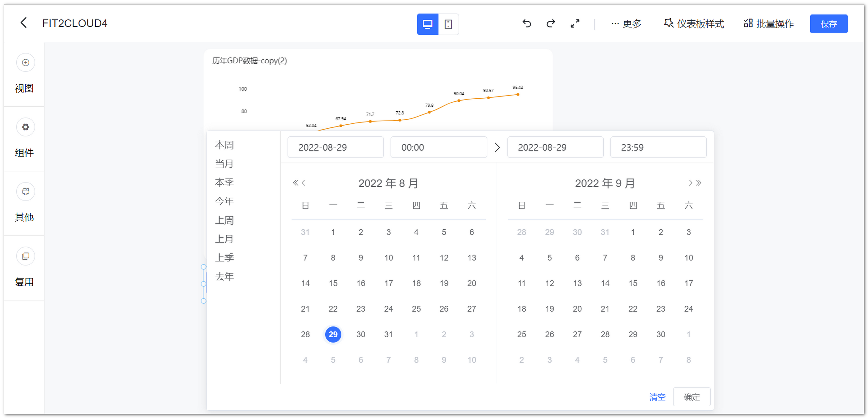Image resolution: width=868 pixels, height=418 pixels.
Task: Open the 复用 sidebar panel
Action: [25, 268]
